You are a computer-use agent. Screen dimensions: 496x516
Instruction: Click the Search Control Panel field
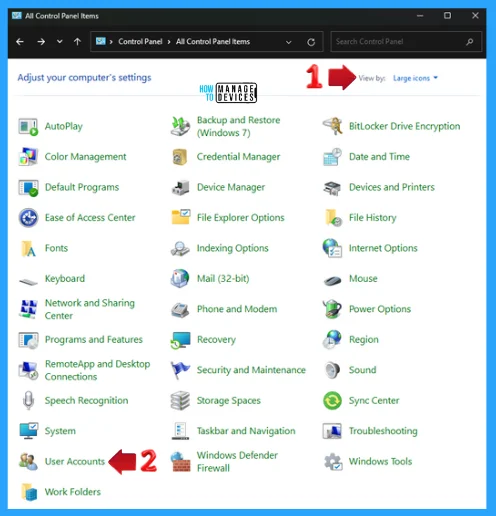[406, 42]
